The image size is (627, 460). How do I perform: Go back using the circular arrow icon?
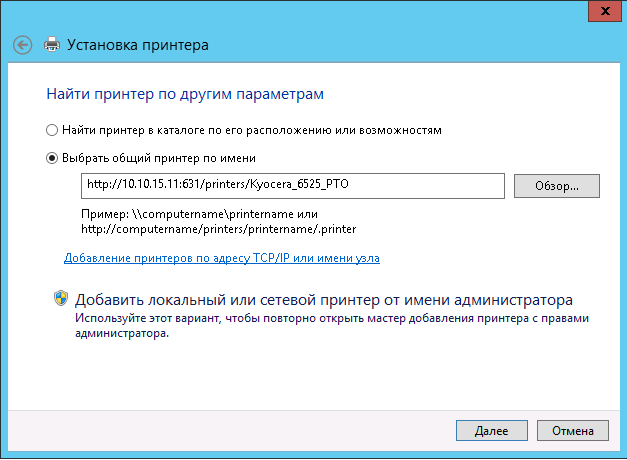pyautogui.click(x=22, y=45)
